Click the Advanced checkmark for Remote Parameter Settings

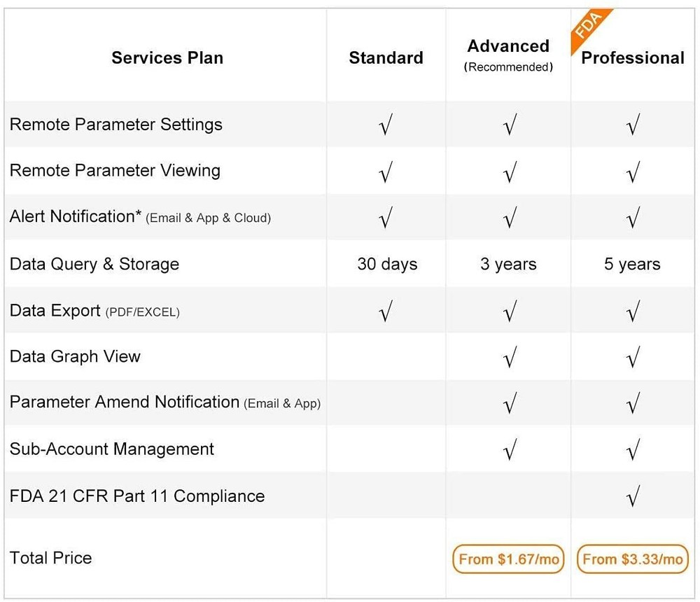point(510,125)
